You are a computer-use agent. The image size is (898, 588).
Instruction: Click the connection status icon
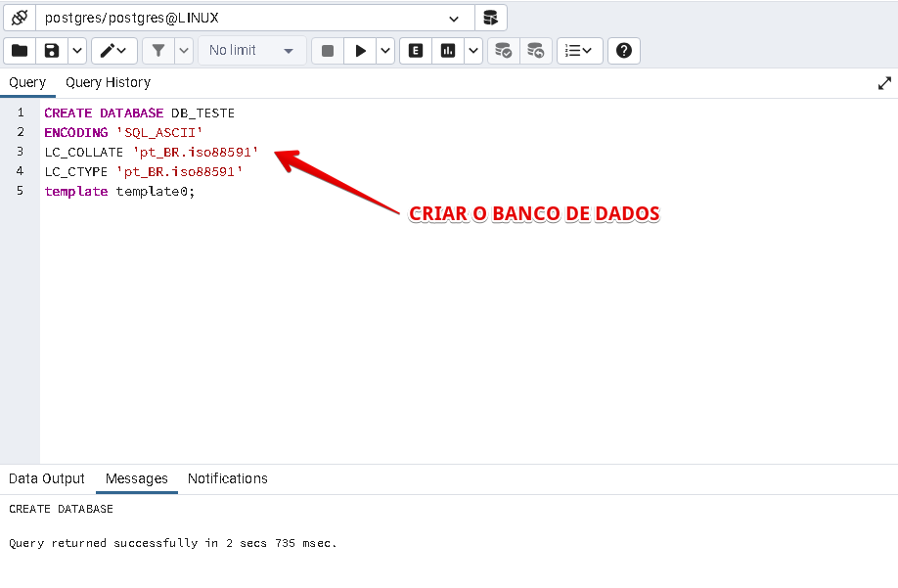click(x=20, y=18)
